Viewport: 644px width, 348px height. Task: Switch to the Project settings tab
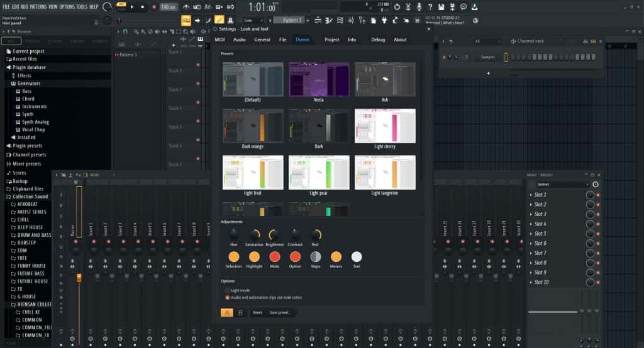point(331,40)
